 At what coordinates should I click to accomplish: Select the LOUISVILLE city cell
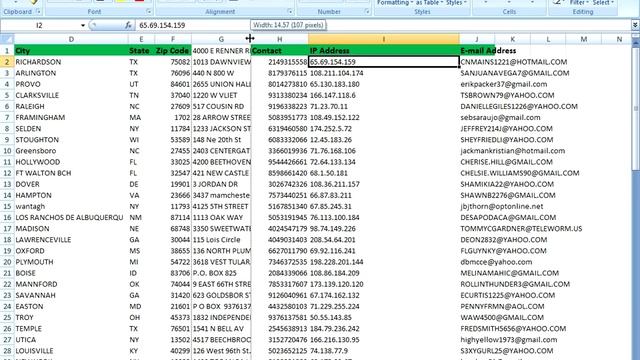[71, 351]
